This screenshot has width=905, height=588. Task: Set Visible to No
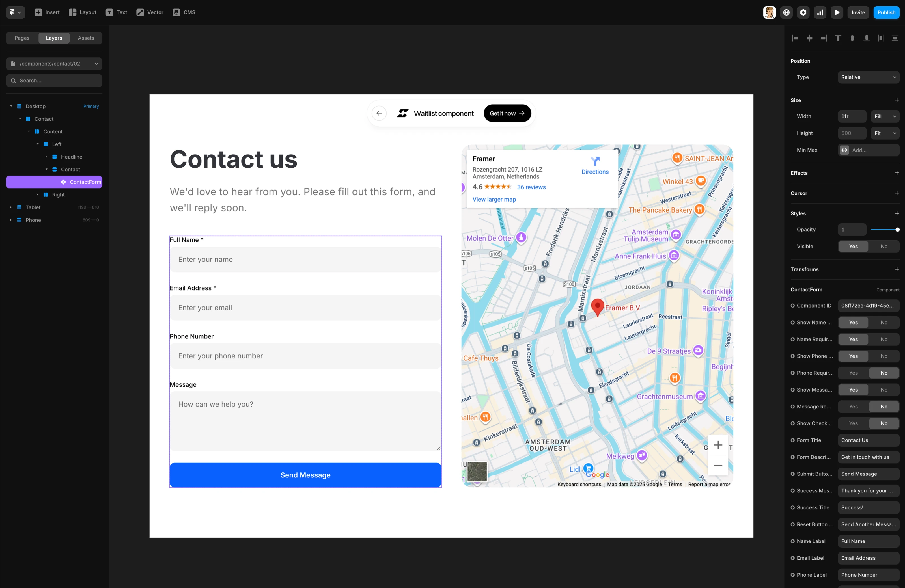pyautogui.click(x=884, y=246)
